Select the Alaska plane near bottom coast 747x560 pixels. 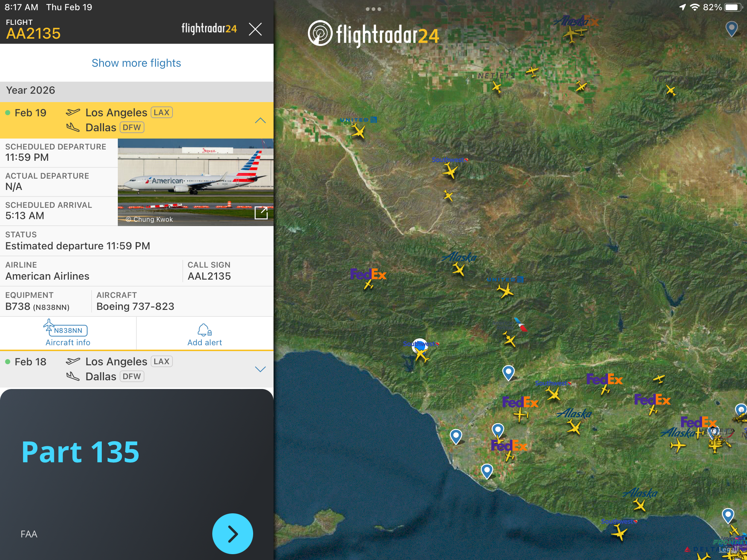(639, 505)
